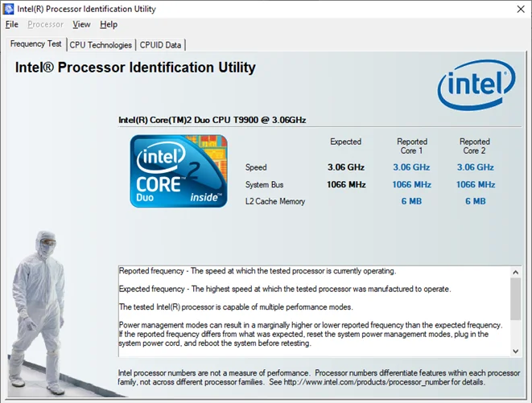
Task: Open the Help menu
Action: click(109, 24)
